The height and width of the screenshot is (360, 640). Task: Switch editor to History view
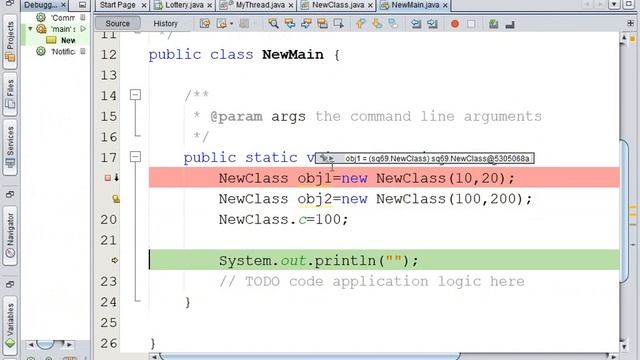coord(165,24)
